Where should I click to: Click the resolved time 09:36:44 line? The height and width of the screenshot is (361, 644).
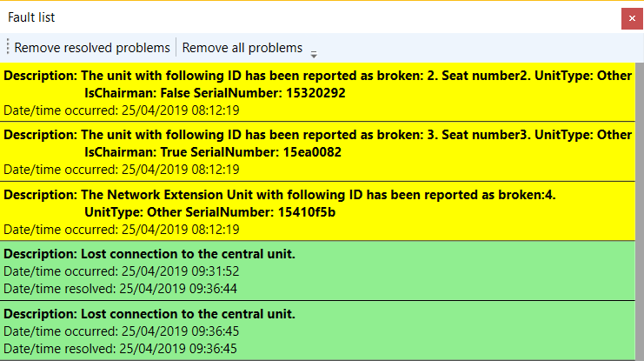click(x=121, y=288)
